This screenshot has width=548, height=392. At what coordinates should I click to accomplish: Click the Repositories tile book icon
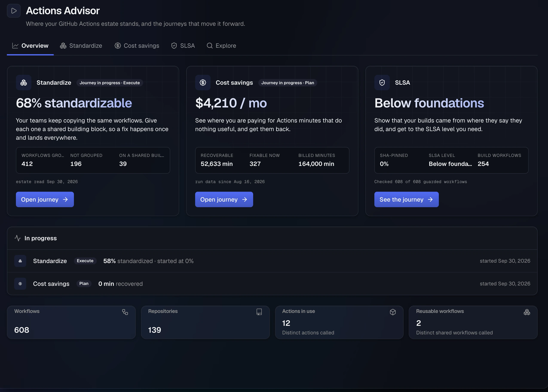[259, 312]
